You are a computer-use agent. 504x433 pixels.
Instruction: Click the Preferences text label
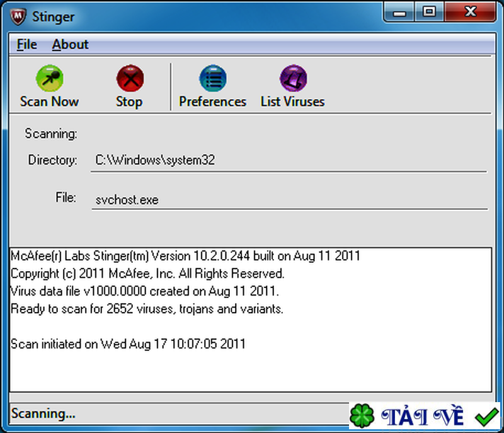tap(212, 101)
